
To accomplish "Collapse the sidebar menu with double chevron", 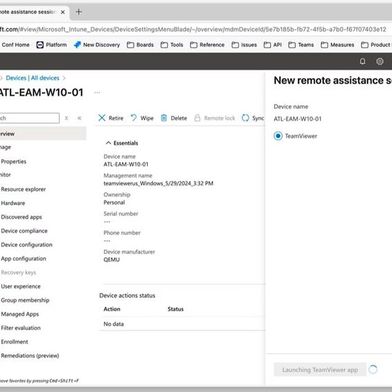I will coord(79,118).
